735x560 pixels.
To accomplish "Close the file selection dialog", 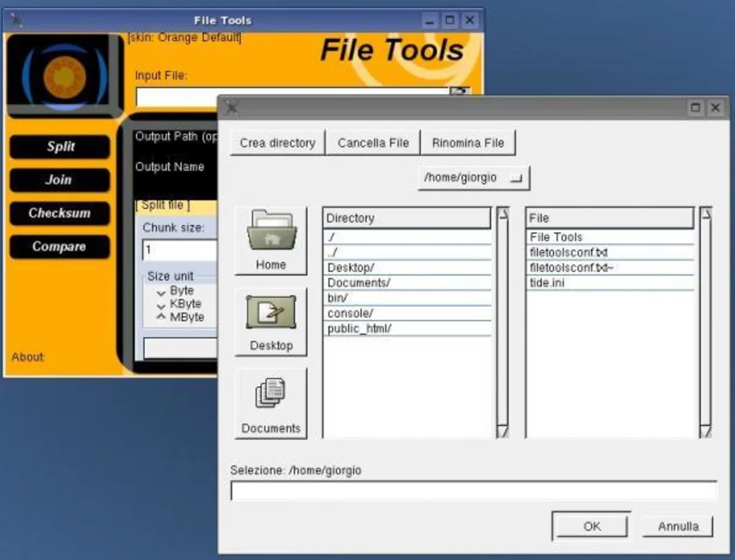I will click(x=715, y=108).
